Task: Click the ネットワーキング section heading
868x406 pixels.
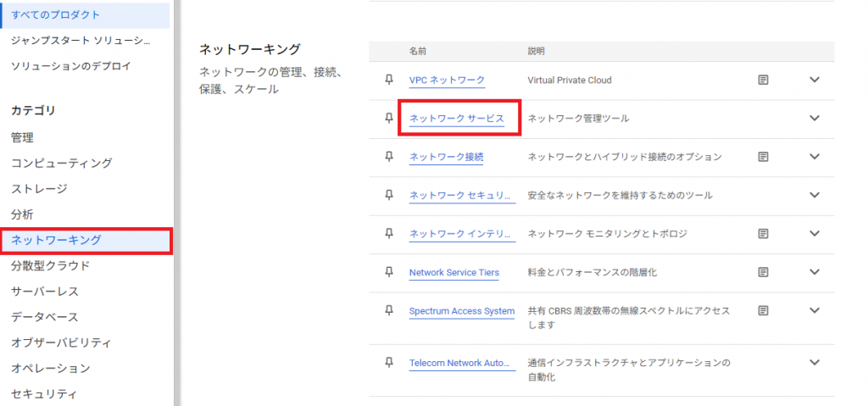Action: point(250,49)
